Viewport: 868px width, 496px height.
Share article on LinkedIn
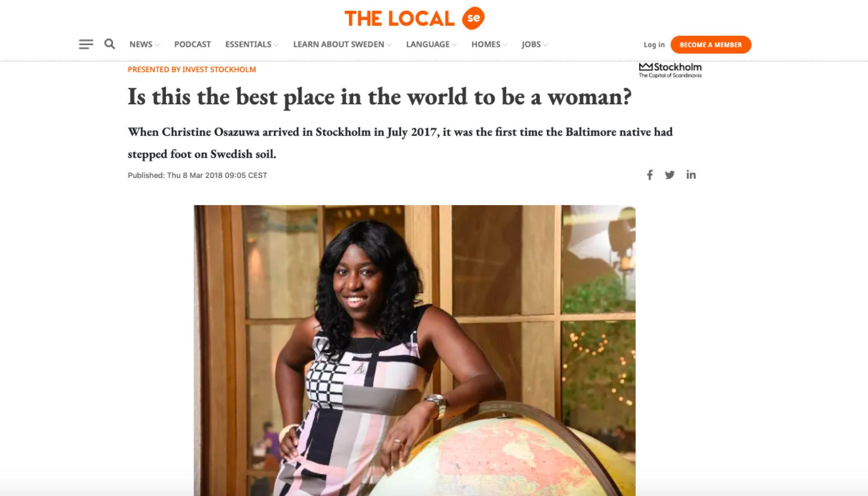pyautogui.click(x=691, y=174)
